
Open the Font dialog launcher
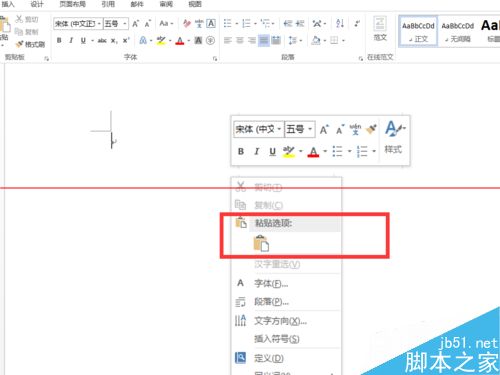215,59
